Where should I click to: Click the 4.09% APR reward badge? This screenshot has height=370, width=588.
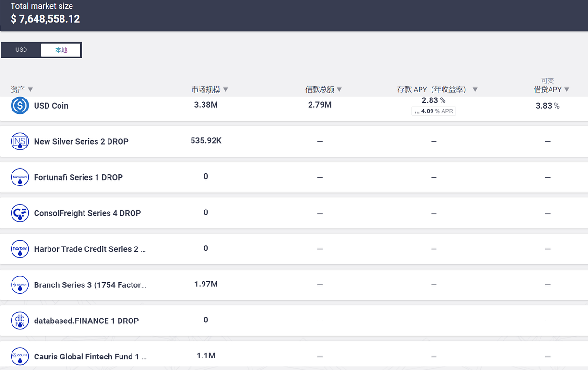(433, 111)
